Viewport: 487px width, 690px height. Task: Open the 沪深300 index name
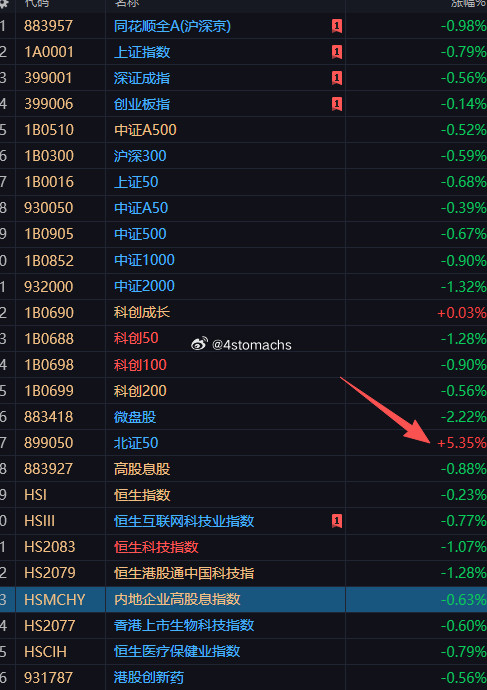[x=140, y=156]
